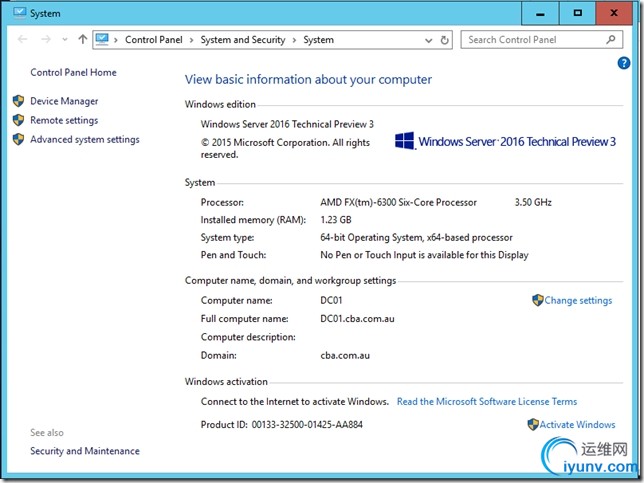Open Device Manager link
644x483 pixels.
(64, 101)
